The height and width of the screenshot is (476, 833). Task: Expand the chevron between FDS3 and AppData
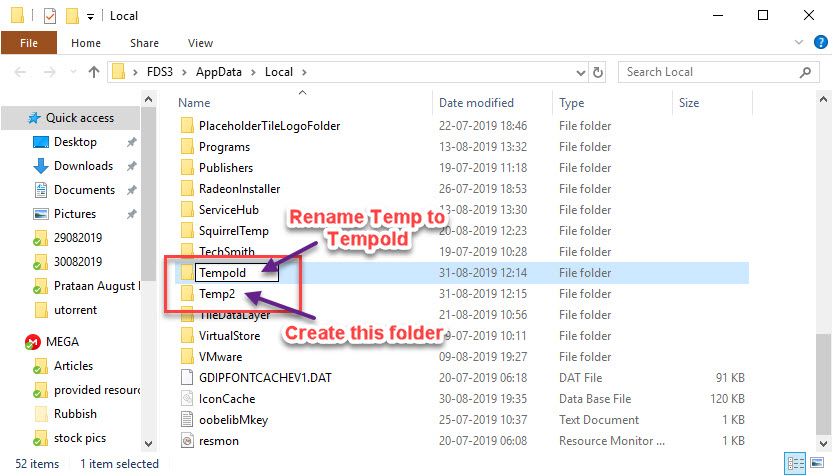[184, 72]
